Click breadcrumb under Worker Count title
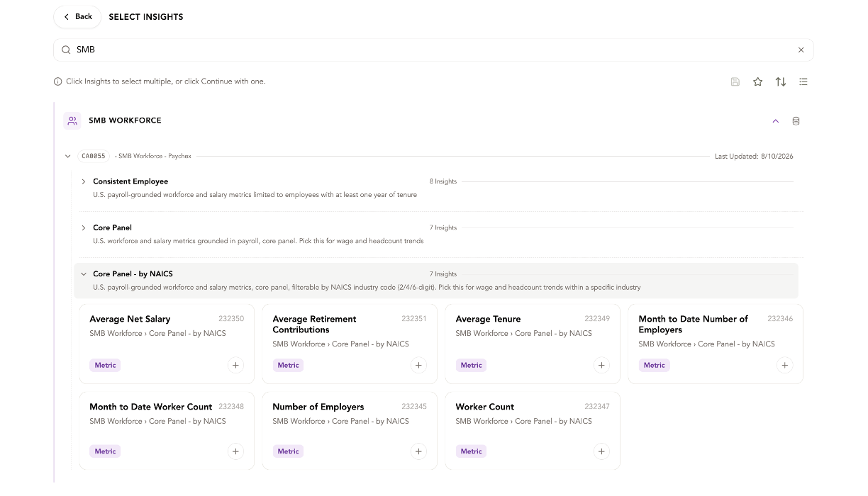868x496 pixels. point(523,421)
